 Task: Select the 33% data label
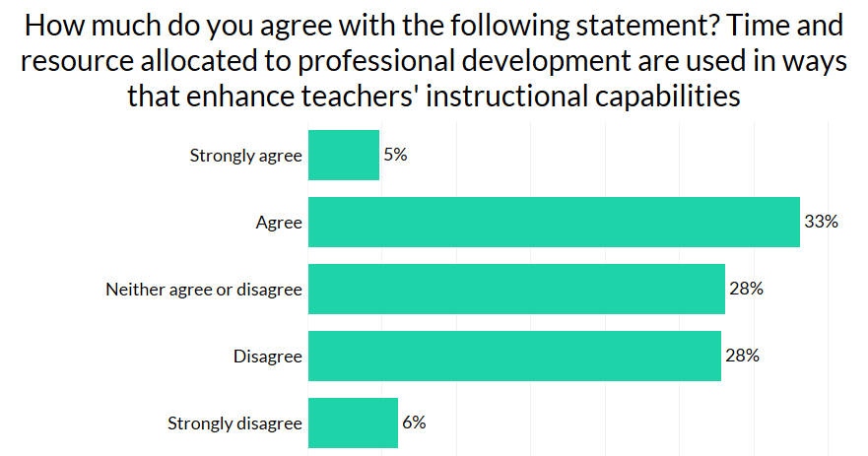tap(821, 222)
